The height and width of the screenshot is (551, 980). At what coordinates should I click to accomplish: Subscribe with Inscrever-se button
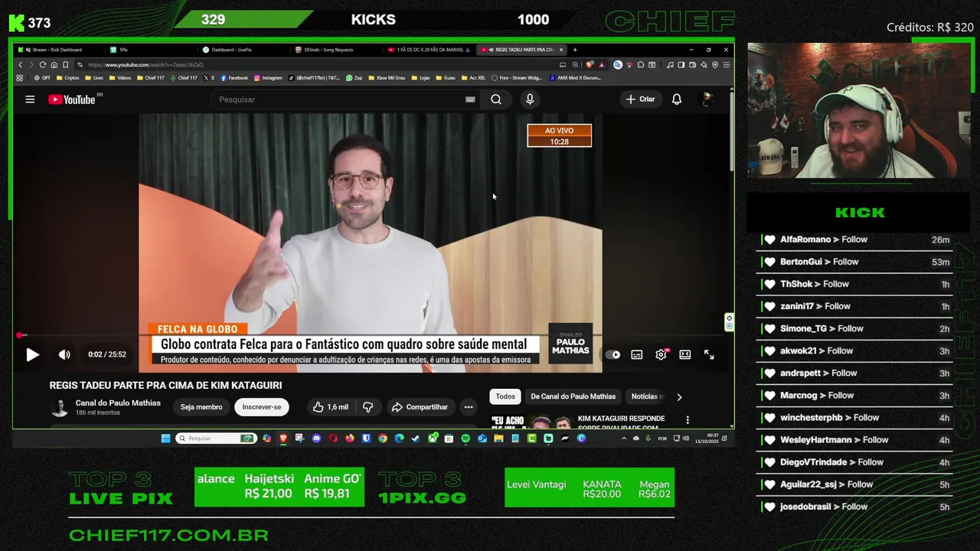[x=262, y=407]
